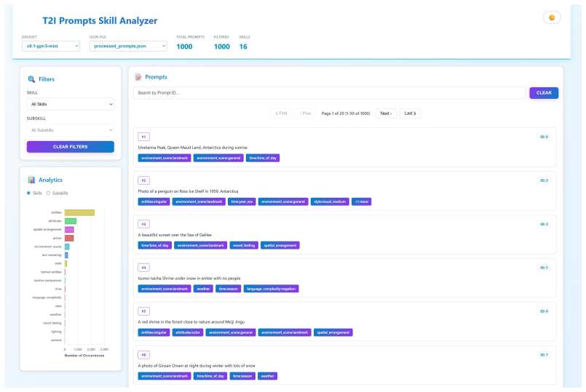The width and height of the screenshot is (586, 392).
Task: Click Page 1 of 20 pagination text
Action: pyautogui.click(x=346, y=113)
